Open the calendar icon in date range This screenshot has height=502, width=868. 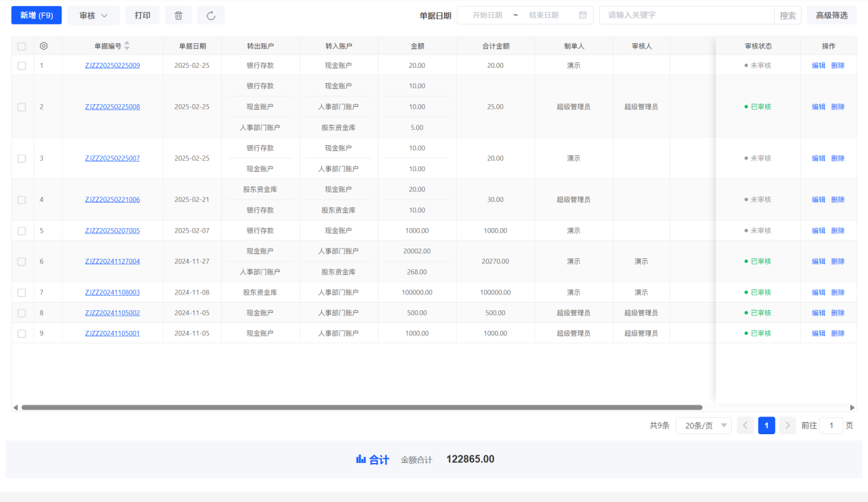click(583, 15)
